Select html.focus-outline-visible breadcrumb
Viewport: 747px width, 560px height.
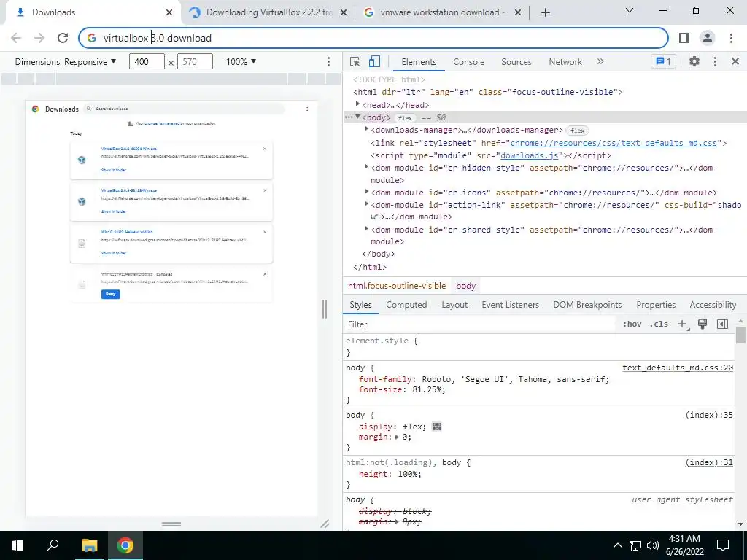397,286
